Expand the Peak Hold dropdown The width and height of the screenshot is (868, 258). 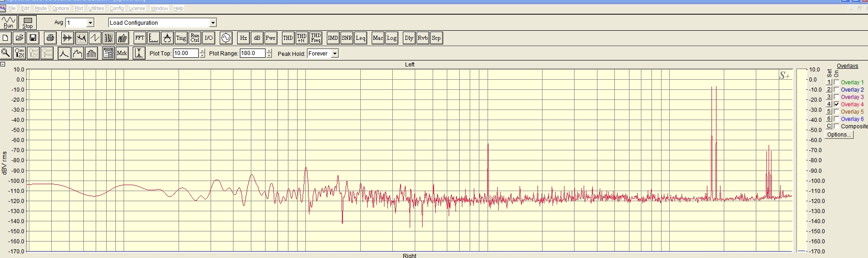(x=335, y=54)
